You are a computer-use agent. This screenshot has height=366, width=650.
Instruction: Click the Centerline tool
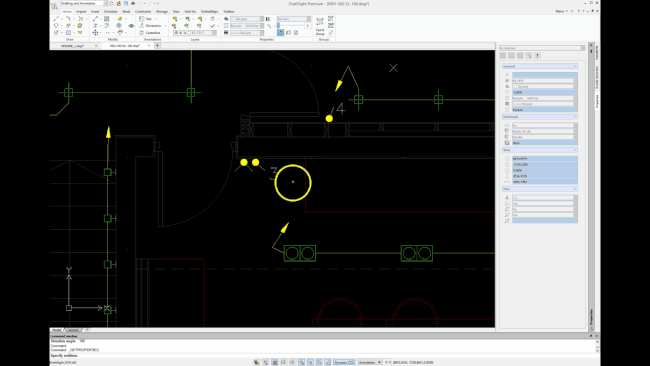[150, 33]
